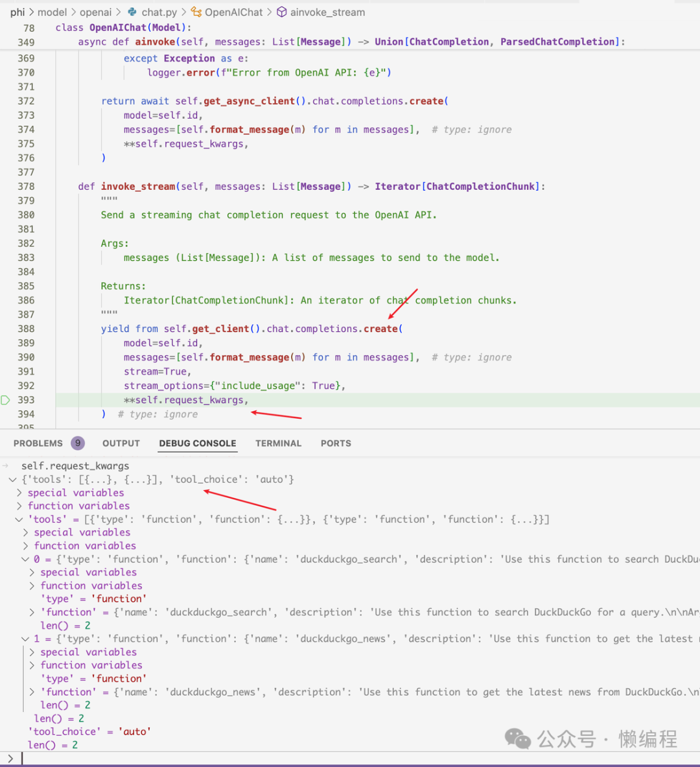Screen dimensions: 700x767
Task: Collapse the tools dict result expander
Action: click(13, 479)
